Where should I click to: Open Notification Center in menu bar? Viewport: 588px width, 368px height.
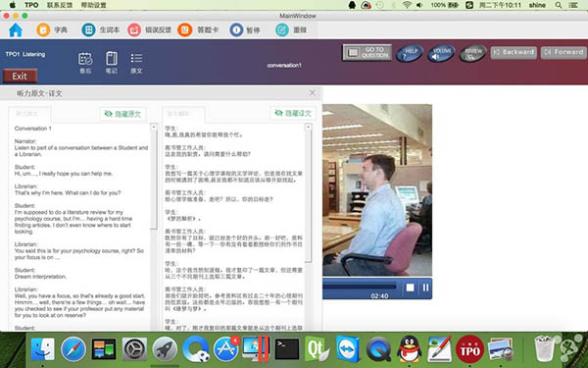[573, 5]
